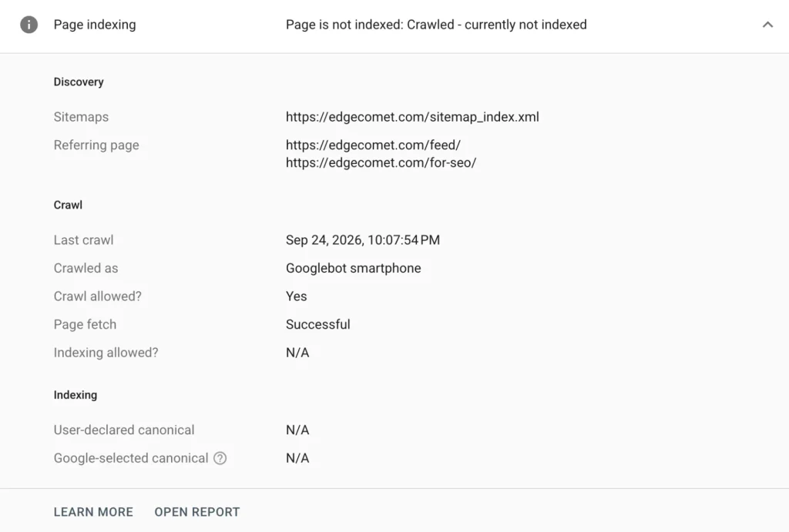
Task: Click the Referring page label
Action: 96,145
